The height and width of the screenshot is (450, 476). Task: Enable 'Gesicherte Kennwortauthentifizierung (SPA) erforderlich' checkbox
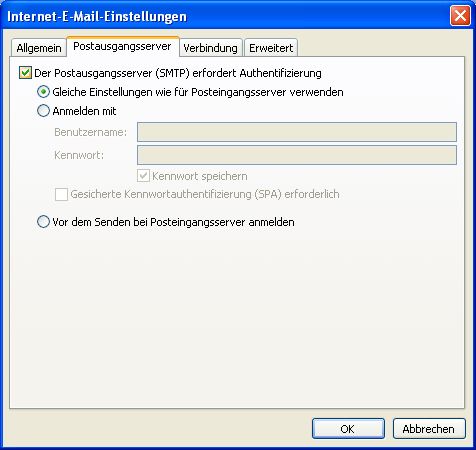point(61,194)
